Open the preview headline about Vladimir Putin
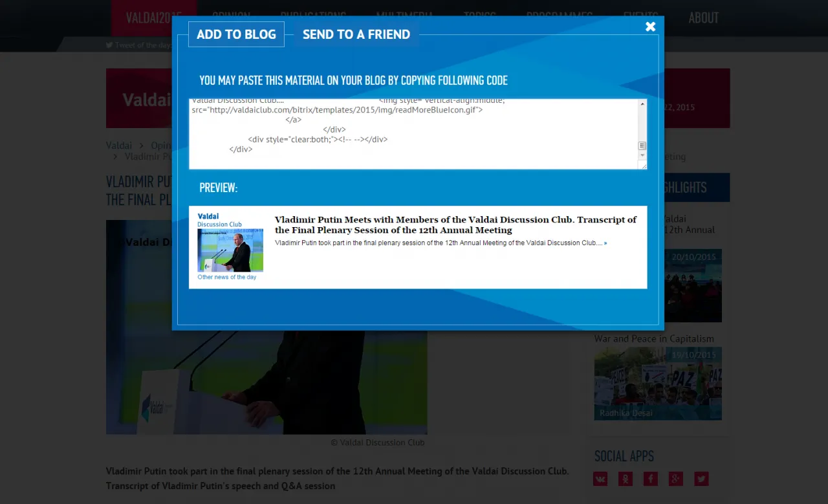828x504 pixels. (455, 225)
